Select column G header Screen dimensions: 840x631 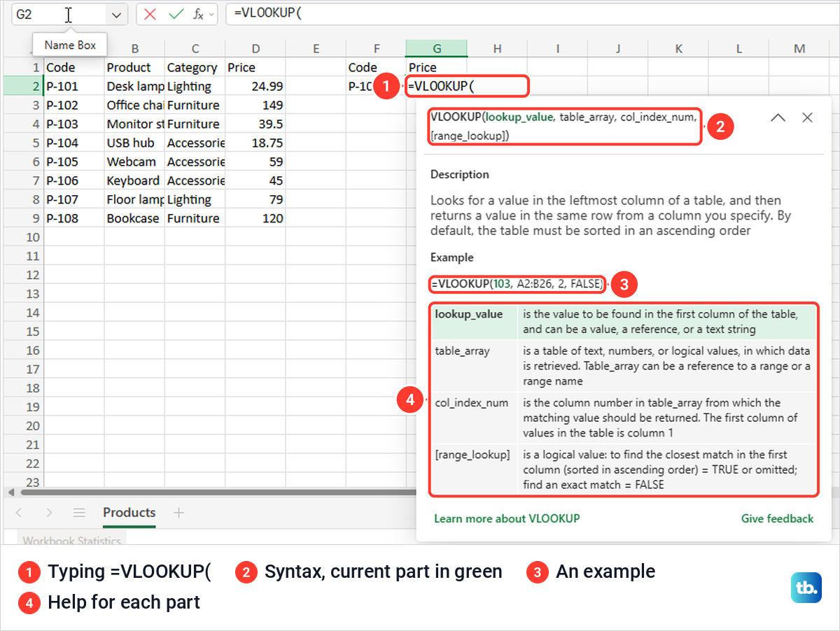click(x=437, y=48)
